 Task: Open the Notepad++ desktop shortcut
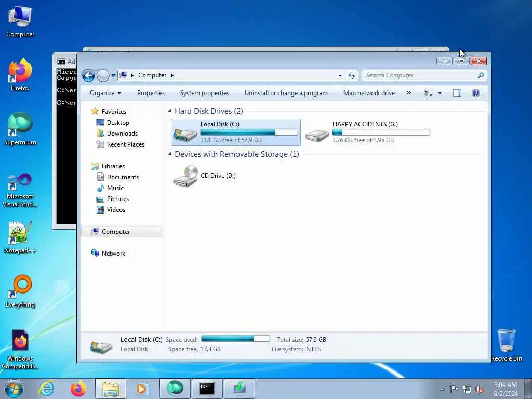point(20,237)
